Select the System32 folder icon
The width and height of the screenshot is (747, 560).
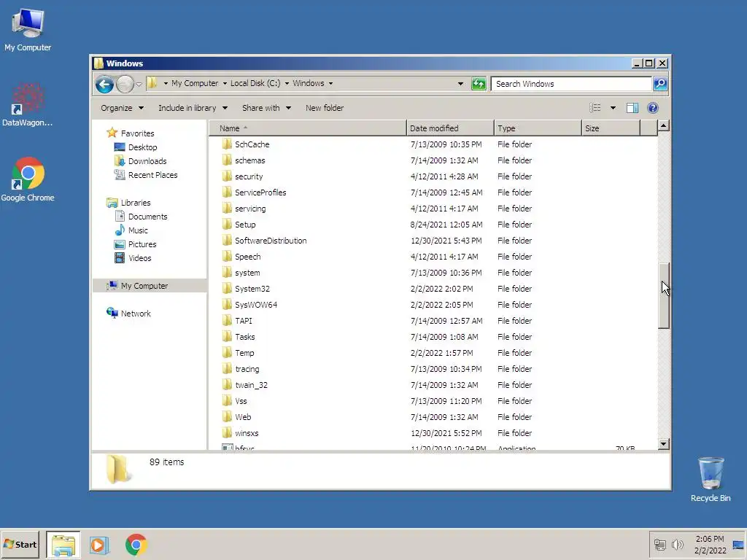coord(228,288)
